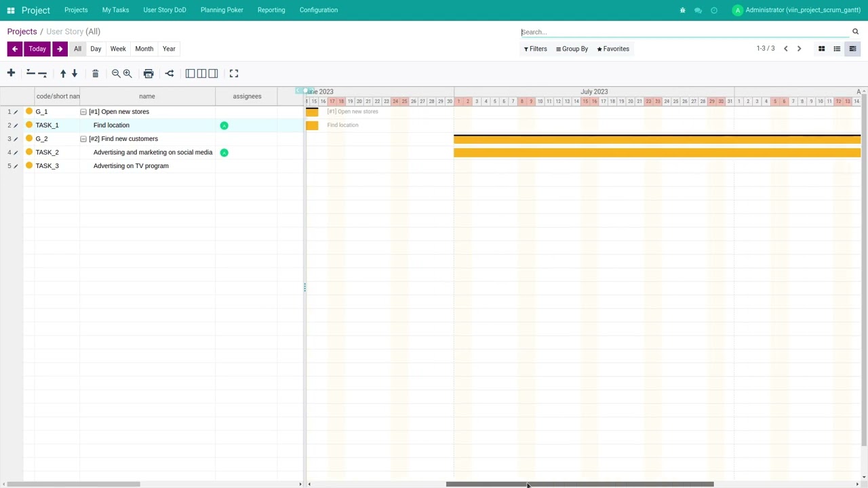Open the Group By dropdown
The width and height of the screenshot is (868, 488).
(572, 49)
